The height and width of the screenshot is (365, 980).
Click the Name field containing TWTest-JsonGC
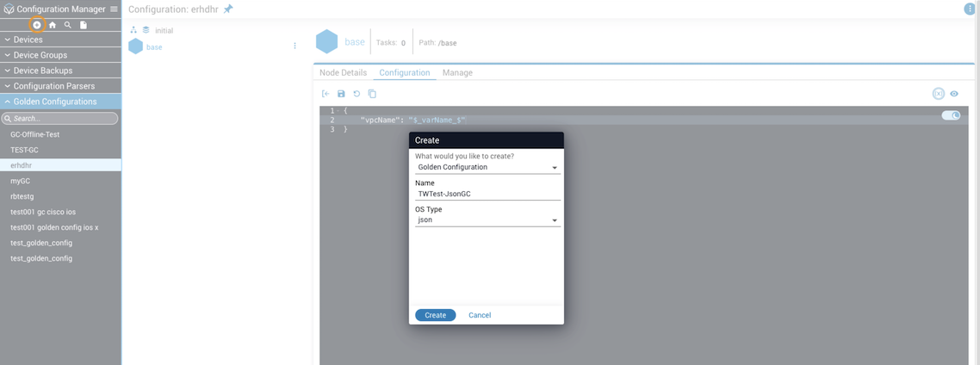click(x=487, y=194)
